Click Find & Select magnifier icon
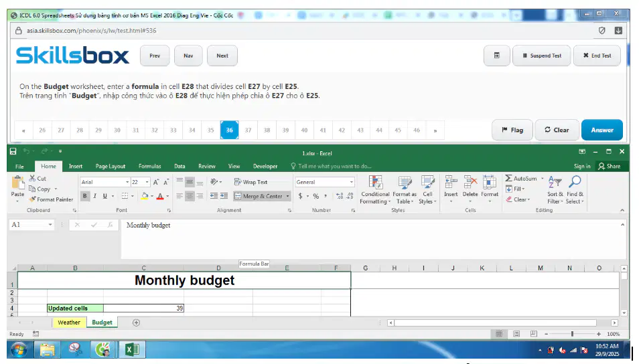The width and height of the screenshot is (639, 364). click(575, 183)
